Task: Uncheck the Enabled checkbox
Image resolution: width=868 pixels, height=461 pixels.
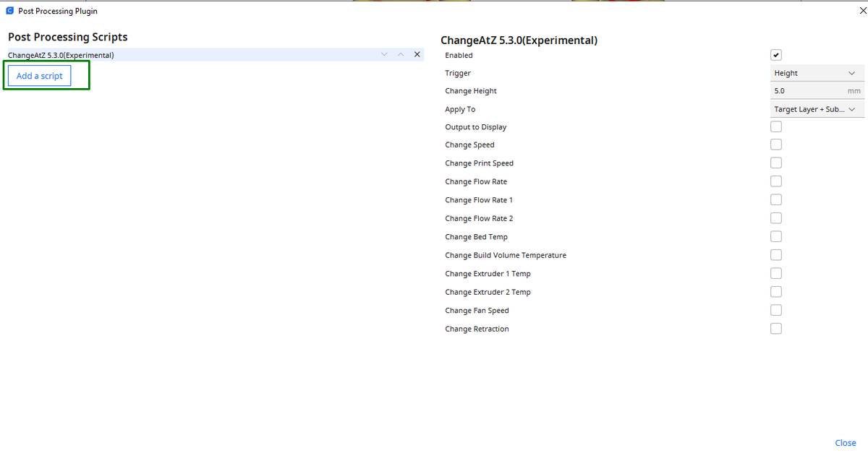Action: click(x=776, y=55)
